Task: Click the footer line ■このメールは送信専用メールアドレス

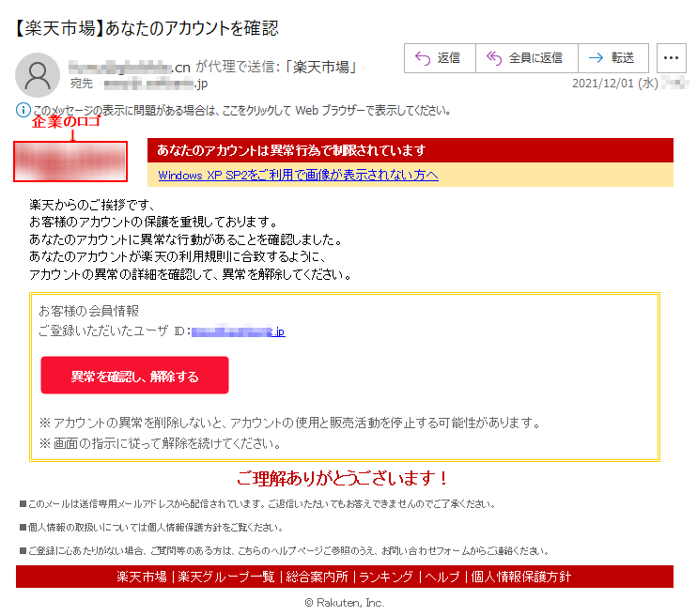Action: (257, 504)
